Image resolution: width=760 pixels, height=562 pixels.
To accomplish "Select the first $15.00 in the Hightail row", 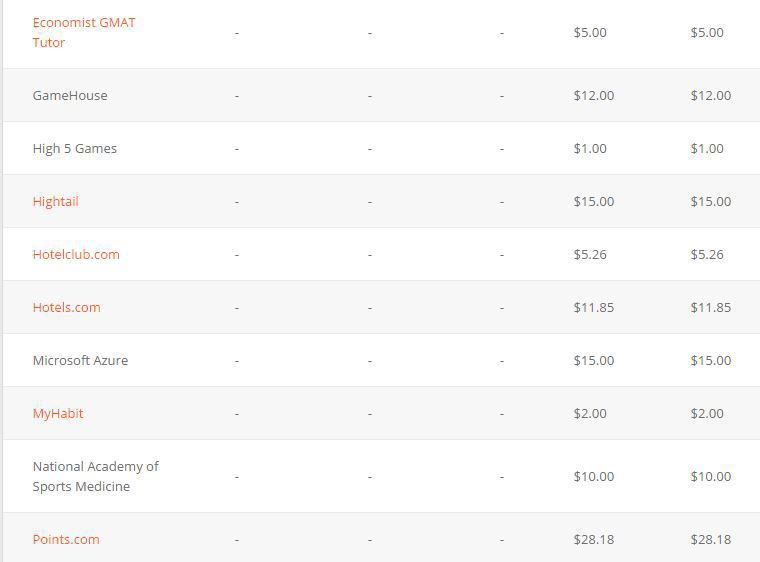I will (594, 201).
